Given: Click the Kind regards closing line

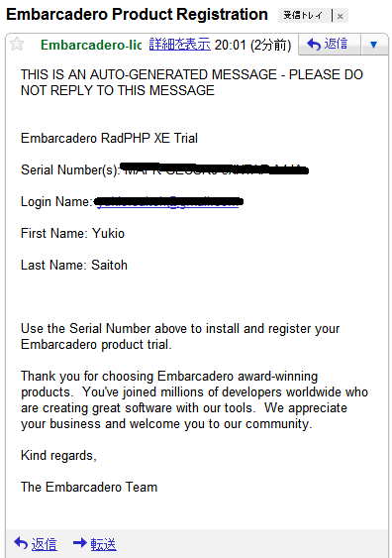Looking at the screenshot, I should 58,456.
